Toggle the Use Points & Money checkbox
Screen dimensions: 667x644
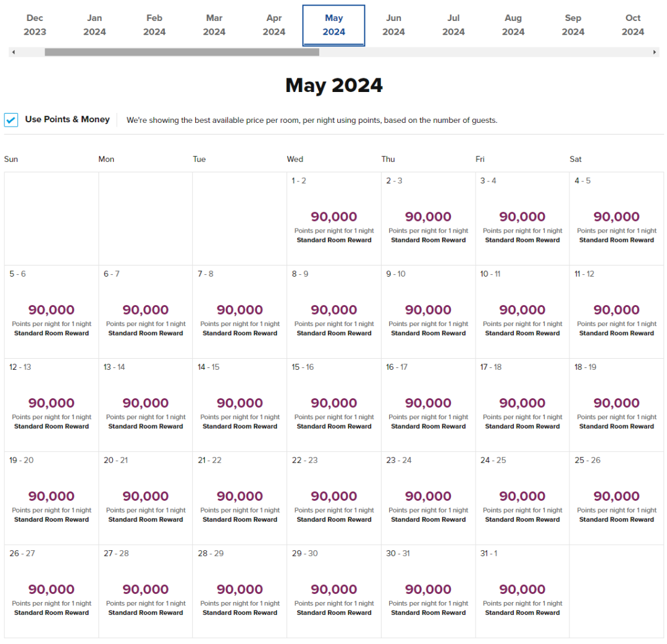pos(11,120)
